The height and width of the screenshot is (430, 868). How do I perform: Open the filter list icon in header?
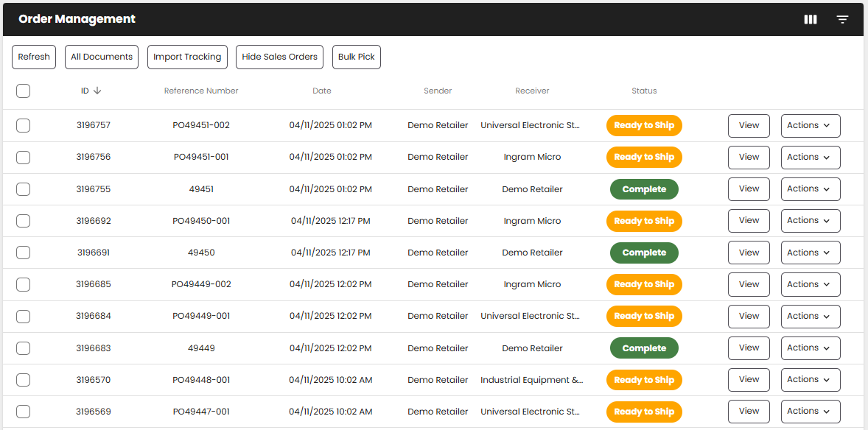tap(842, 20)
